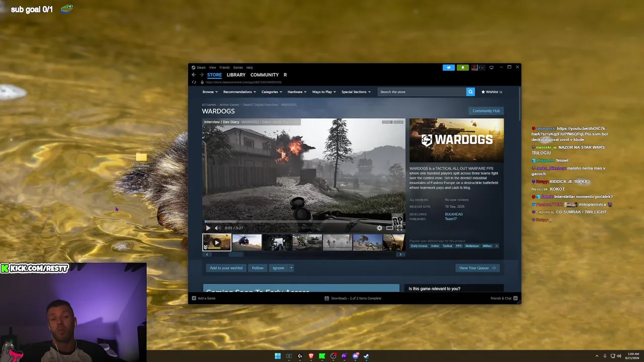Open the Community Hub button

[486, 111]
